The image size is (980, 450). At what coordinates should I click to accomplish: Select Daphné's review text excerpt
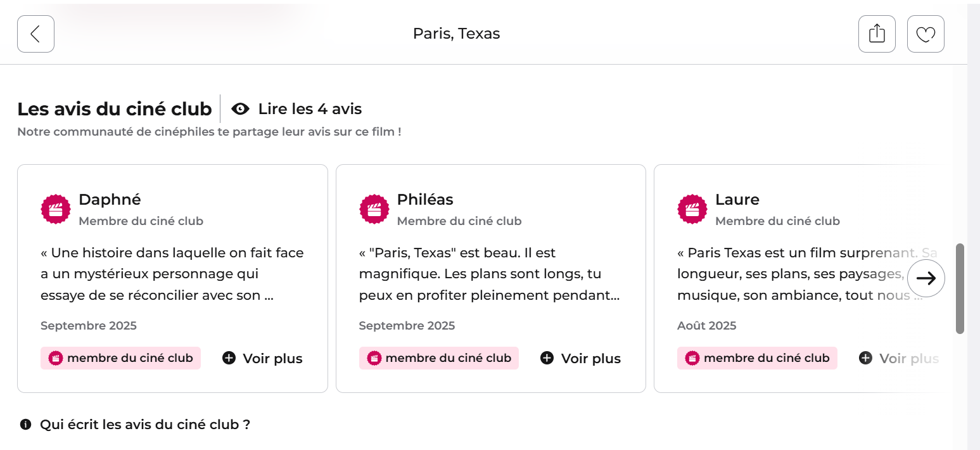coord(172,274)
